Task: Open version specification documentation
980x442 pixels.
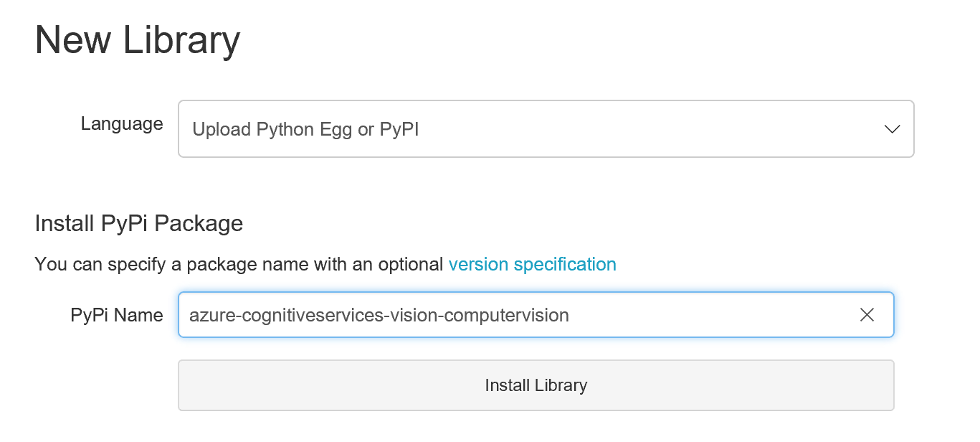Action: click(532, 264)
